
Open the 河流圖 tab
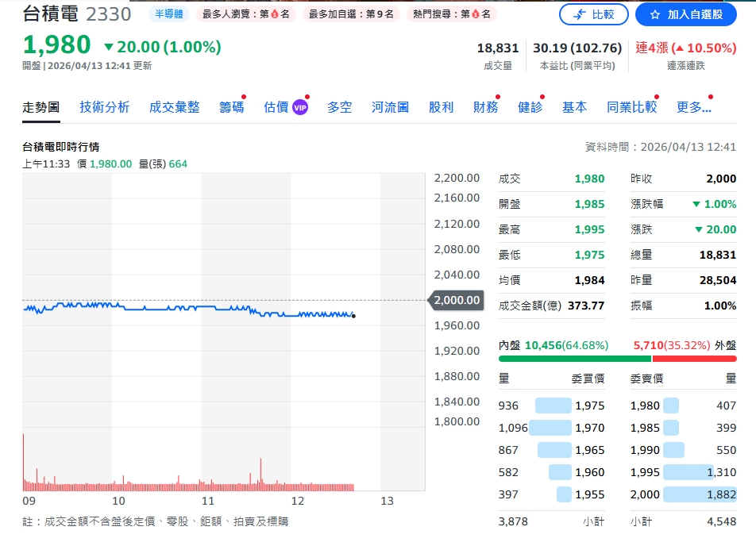pyautogui.click(x=389, y=106)
